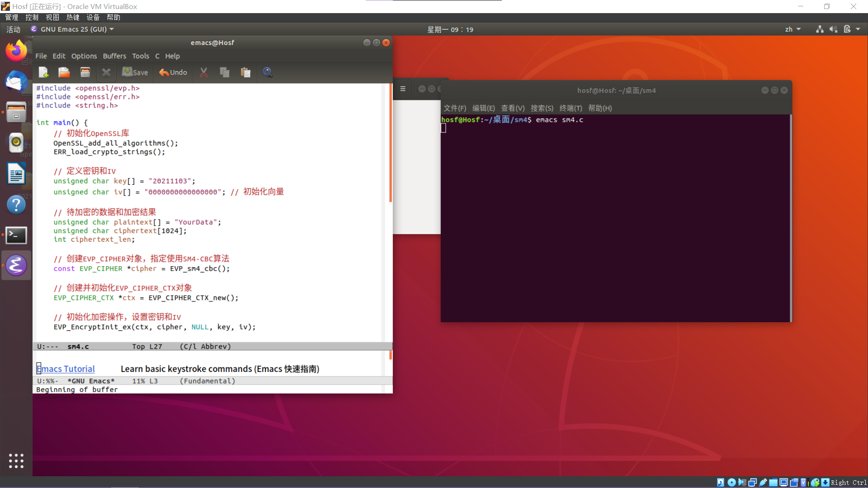Open VirtualBox 管理 menu
This screenshot has height=488, width=868.
click(12, 17)
